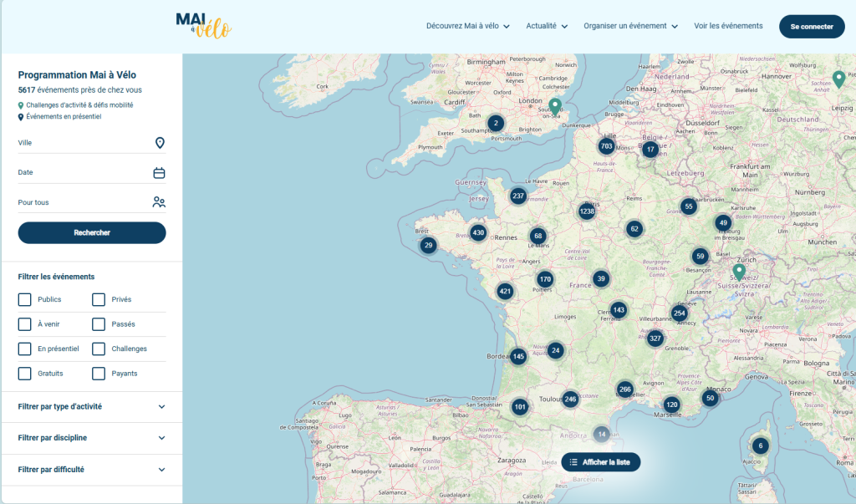The image size is (856, 504).
Task: Click the 246 cluster near Toulouse
Action: click(570, 400)
